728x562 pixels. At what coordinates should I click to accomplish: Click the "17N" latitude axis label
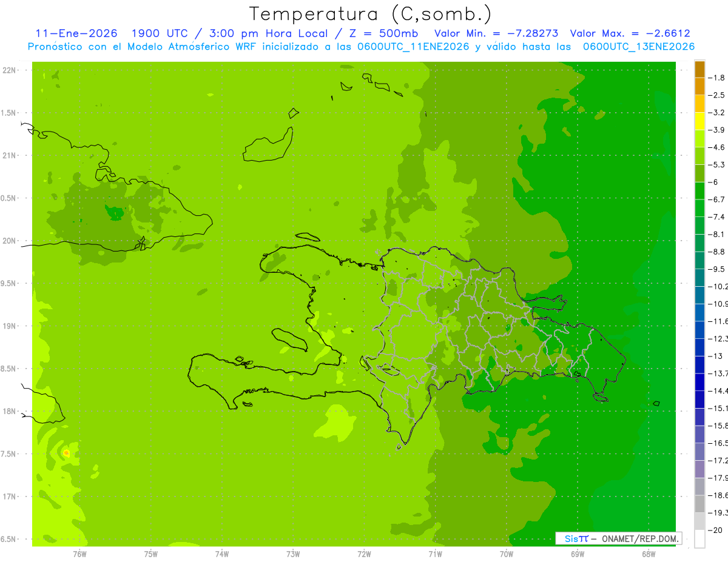click(x=9, y=497)
